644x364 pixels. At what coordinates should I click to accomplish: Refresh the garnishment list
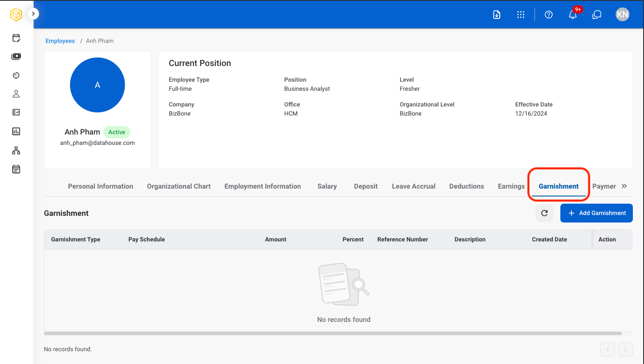(x=545, y=213)
